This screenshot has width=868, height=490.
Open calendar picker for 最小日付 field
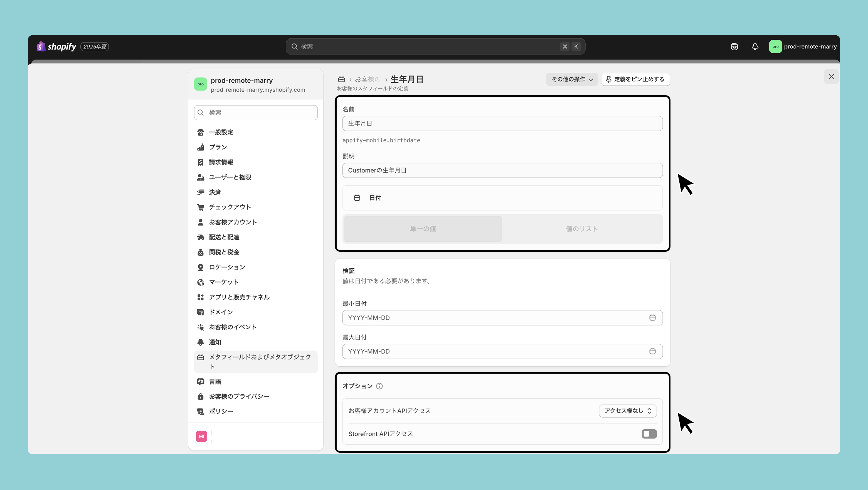click(652, 318)
